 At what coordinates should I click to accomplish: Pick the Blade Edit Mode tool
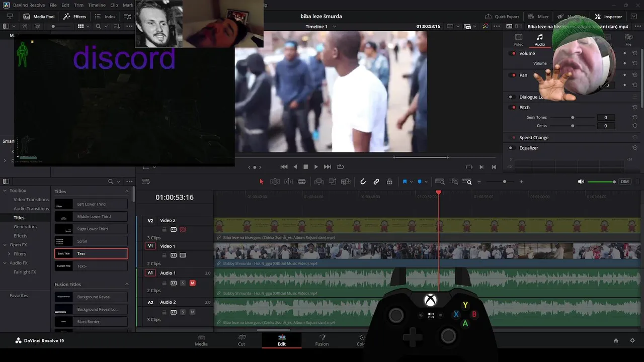pyautogui.click(x=302, y=182)
